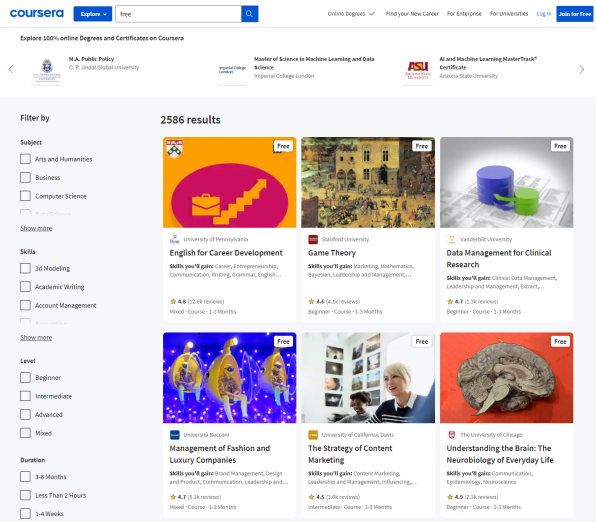
Task: Select Intermediate level checkbox
Action: tap(25, 396)
